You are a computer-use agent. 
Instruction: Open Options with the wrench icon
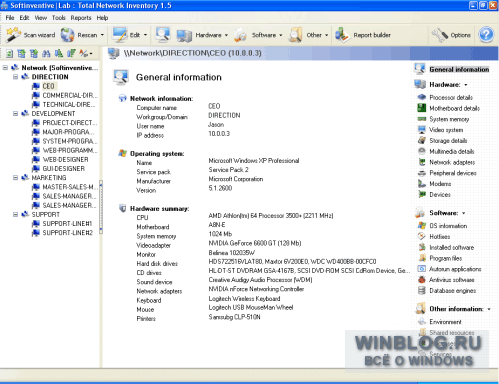(451, 35)
